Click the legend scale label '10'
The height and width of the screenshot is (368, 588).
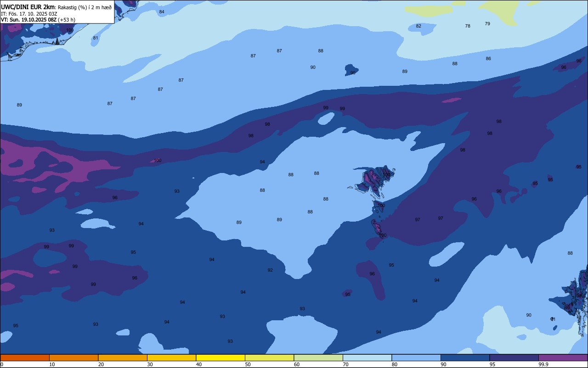pos(52,364)
